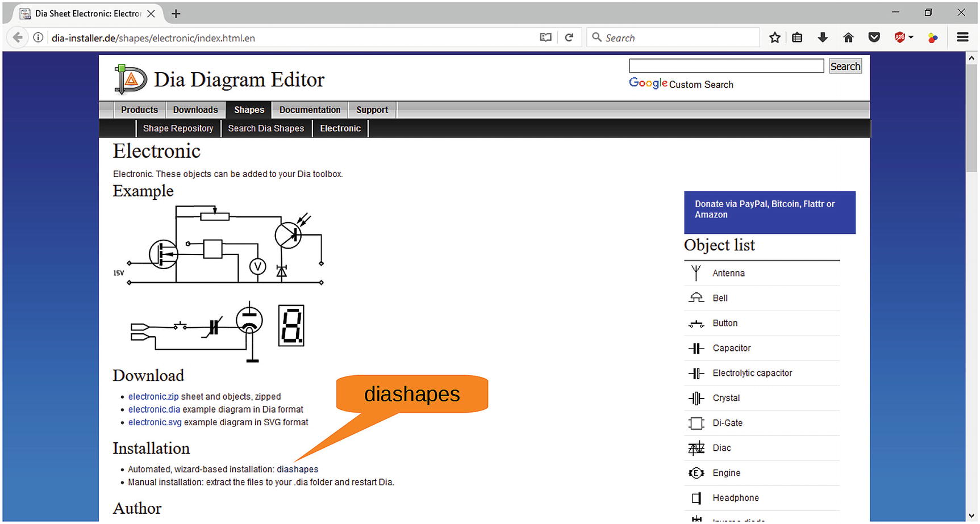980x524 pixels.
Task: Open electronic.svg example link
Action: click(155, 422)
